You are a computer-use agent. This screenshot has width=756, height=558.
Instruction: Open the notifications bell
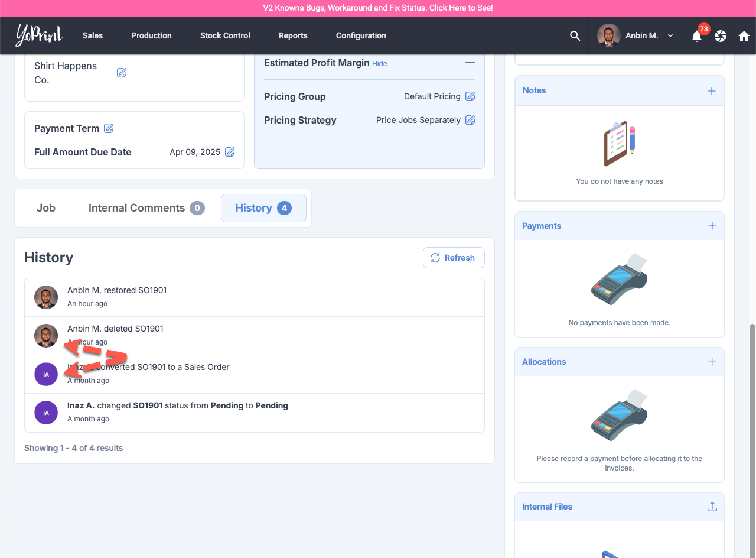coord(697,36)
